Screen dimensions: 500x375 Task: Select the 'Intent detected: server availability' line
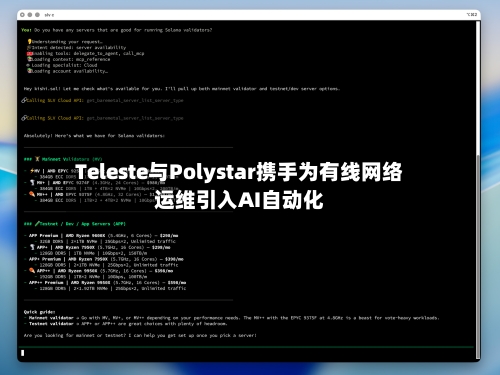tap(77, 48)
